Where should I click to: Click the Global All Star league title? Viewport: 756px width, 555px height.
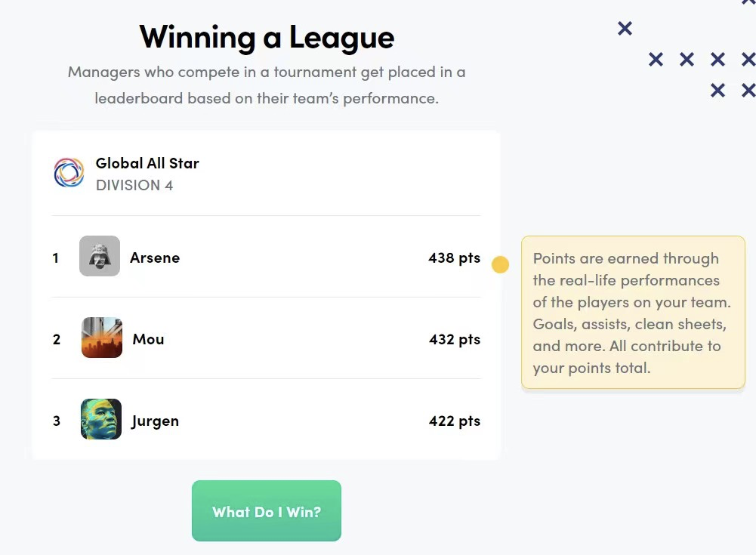pyautogui.click(x=147, y=163)
